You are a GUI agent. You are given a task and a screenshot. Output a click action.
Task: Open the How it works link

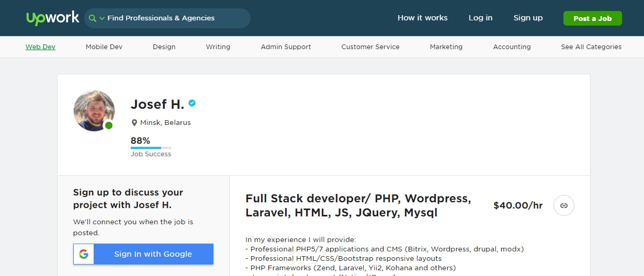(x=422, y=18)
